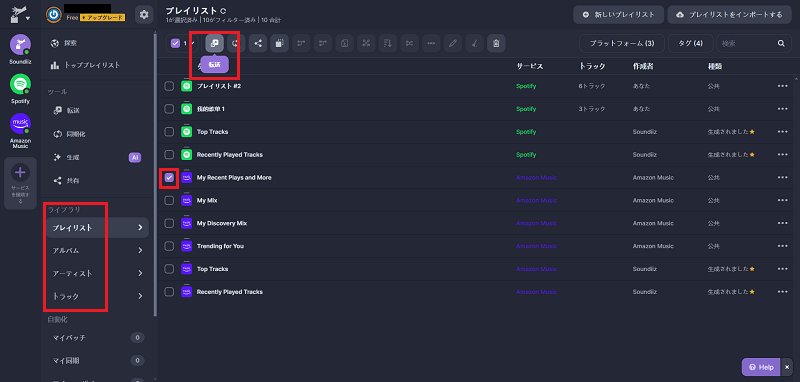Open the 同期化 tool in sidebar
800x382 pixels.
coord(69,134)
